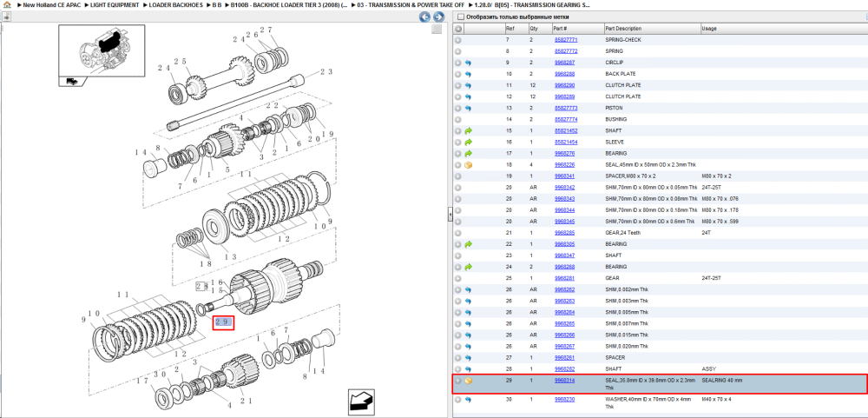Click blue arrow icon on ref 11 CLUTCH PLATE
Screen dimensions: 868x418
(x=469, y=85)
